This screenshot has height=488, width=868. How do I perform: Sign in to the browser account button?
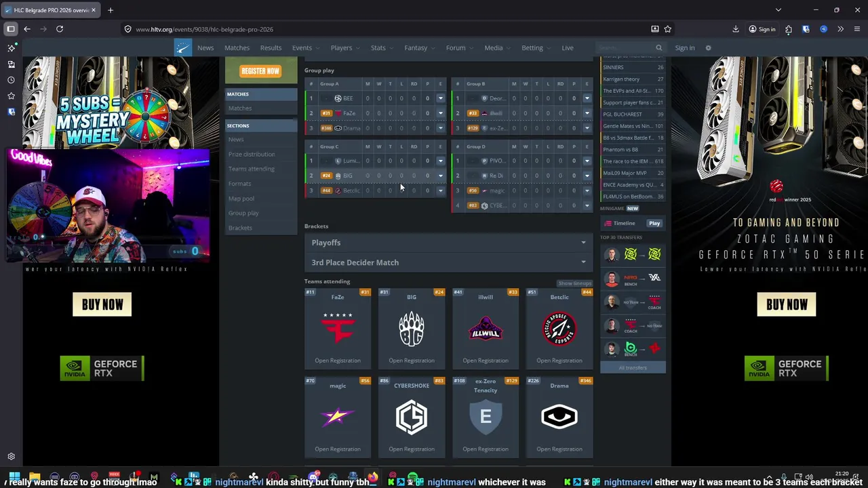(x=762, y=29)
